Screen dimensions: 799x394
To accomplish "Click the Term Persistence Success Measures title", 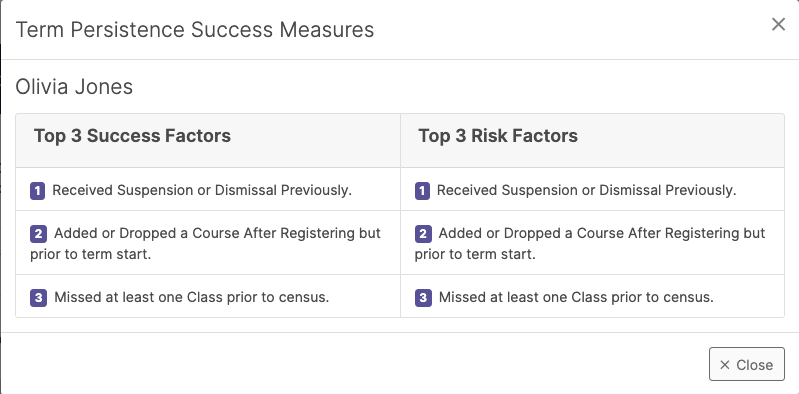I will [195, 30].
